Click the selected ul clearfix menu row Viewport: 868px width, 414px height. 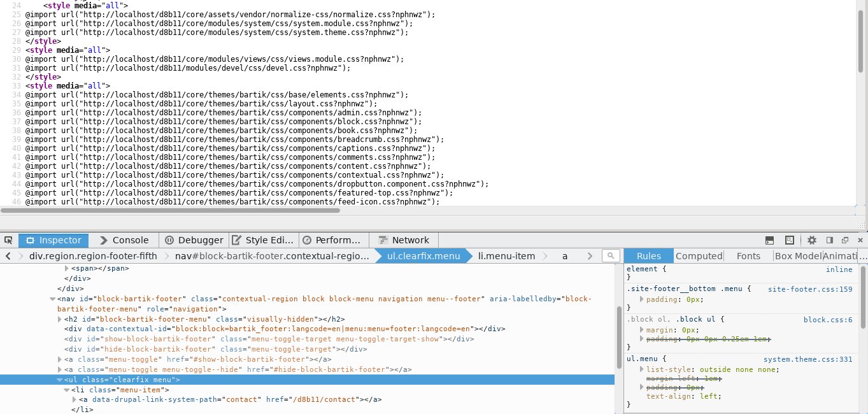tap(307, 380)
